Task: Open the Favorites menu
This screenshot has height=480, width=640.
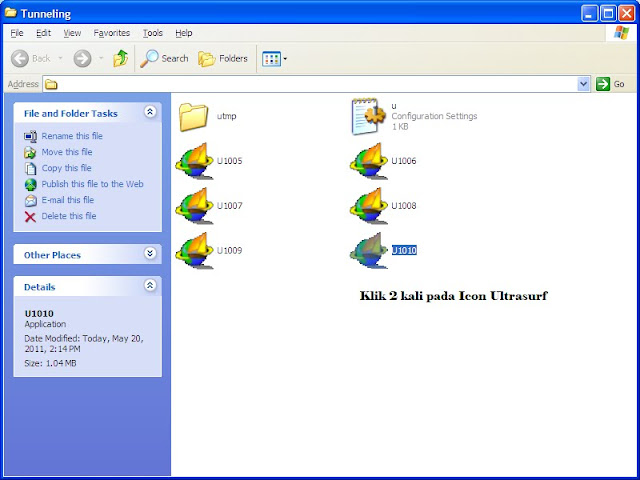Action: click(x=111, y=33)
